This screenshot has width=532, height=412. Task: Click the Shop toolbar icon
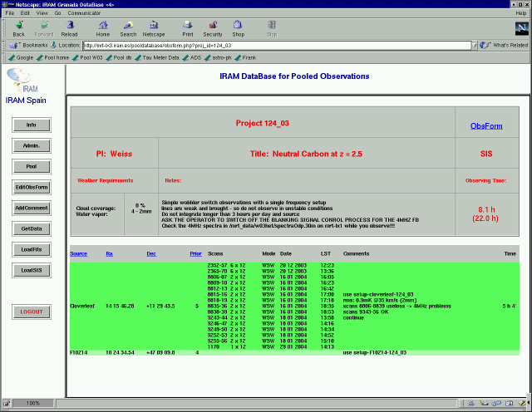pos(238,28)
